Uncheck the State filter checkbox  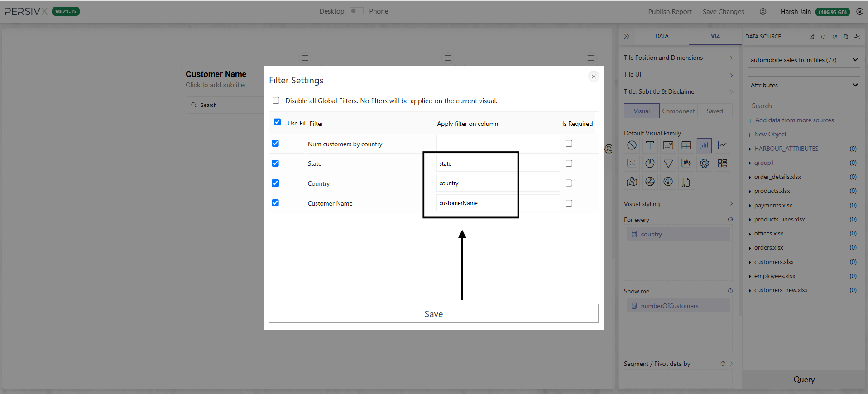(x=275, y=163)
